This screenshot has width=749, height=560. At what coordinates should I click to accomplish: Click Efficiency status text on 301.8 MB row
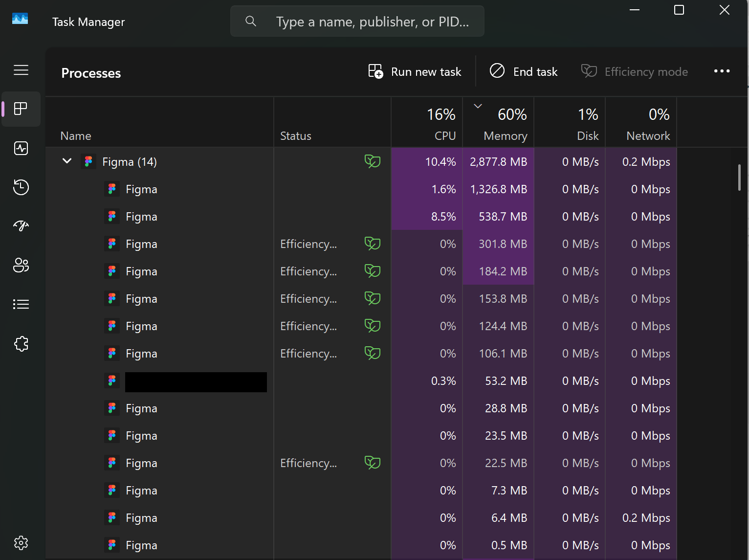click(x=308, y=244)
